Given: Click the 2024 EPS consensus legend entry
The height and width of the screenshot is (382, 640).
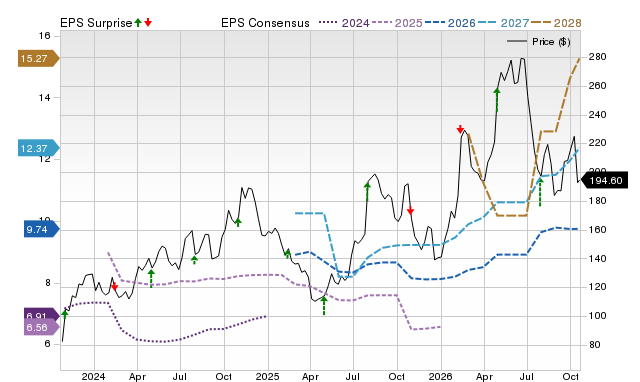Looking at the screenshot, I should pyautogui.click(x=344, y=23).
